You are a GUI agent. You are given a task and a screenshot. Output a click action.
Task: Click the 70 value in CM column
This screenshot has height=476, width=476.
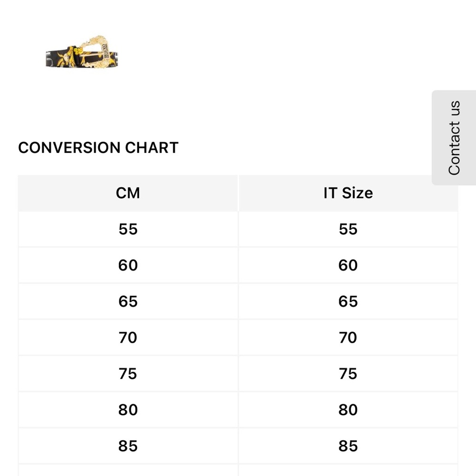pos(128,337)
